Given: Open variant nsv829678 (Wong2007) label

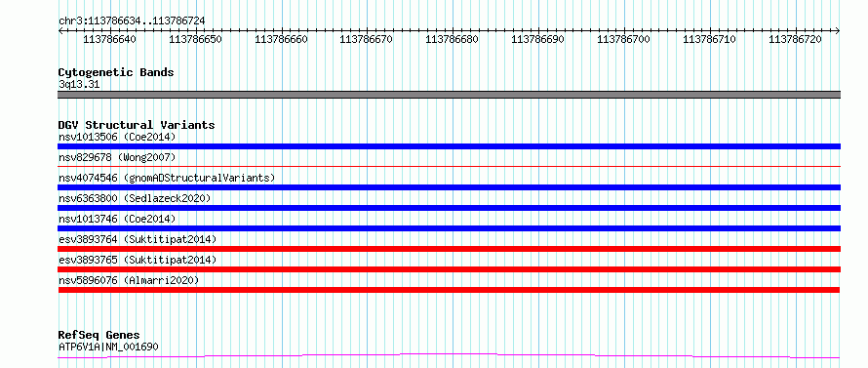Looking at the screenshot, I should pyautogui.click(x=117, y=157).
